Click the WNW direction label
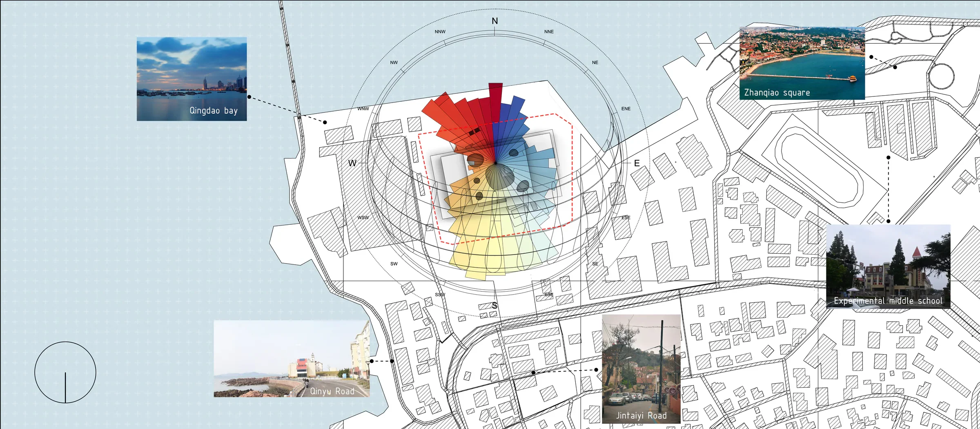980x429 pixels. pos(363,109)
